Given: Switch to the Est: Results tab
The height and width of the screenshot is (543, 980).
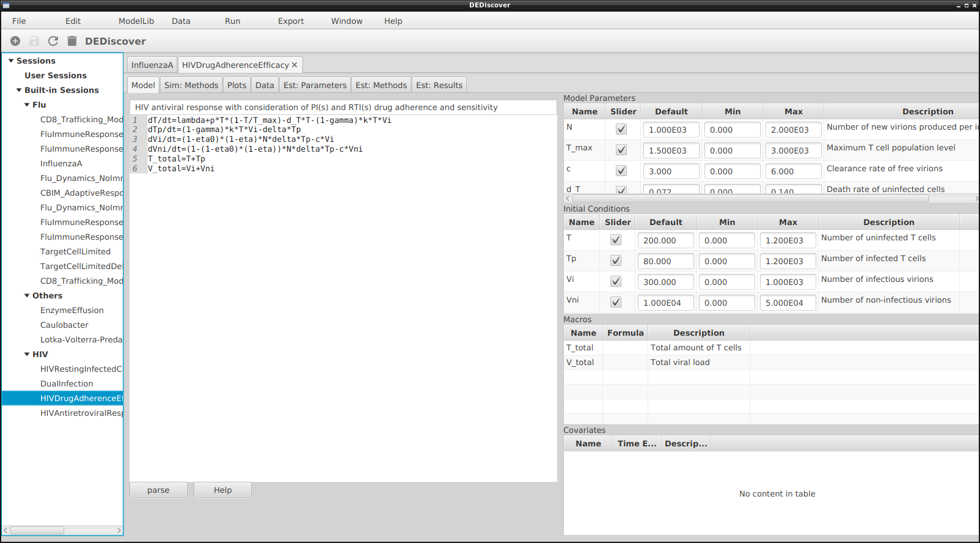Looking at the screenshot, I should 439,85.
